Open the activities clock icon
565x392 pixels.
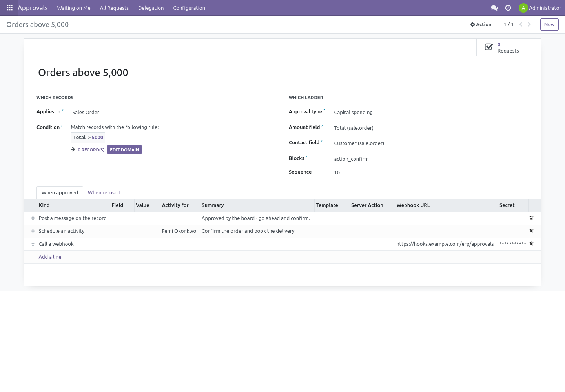pos(508,8)
